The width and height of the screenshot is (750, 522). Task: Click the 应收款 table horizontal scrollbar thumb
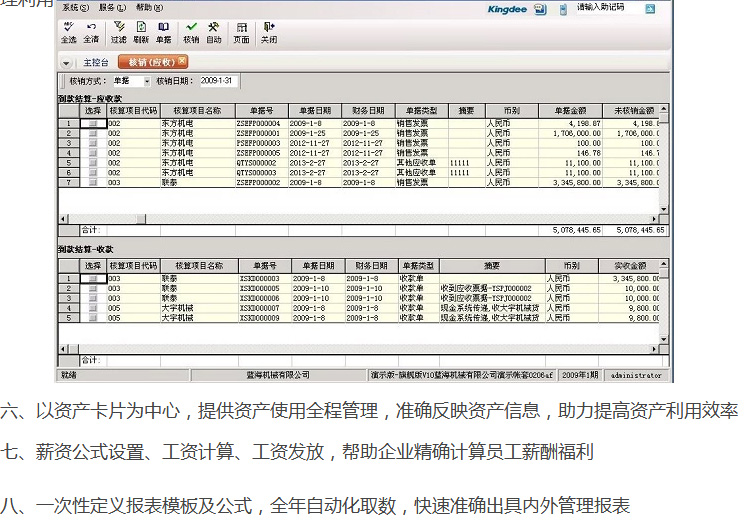point(141,219)
